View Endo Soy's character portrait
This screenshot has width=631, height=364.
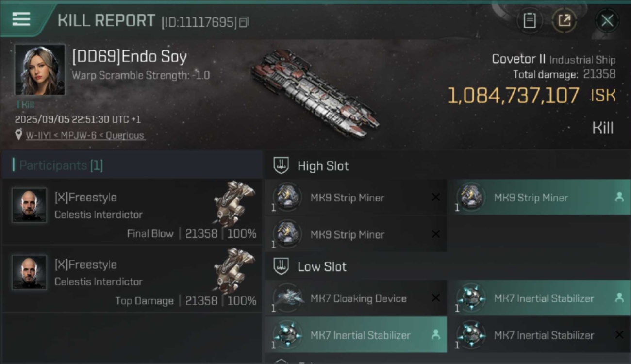[40, 70]
